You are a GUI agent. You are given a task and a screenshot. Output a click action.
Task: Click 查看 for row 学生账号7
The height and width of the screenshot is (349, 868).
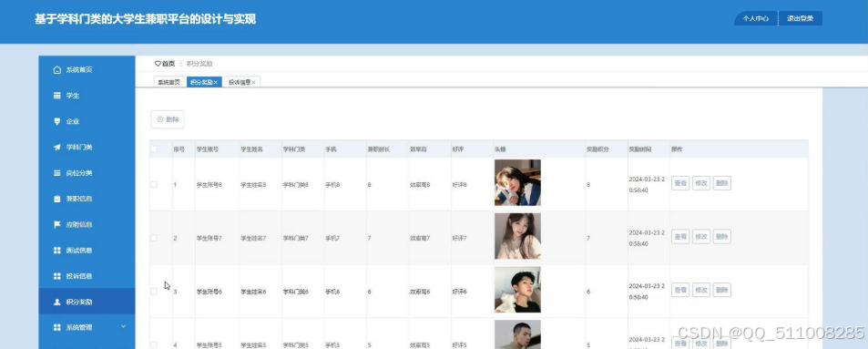pos(680,237)
